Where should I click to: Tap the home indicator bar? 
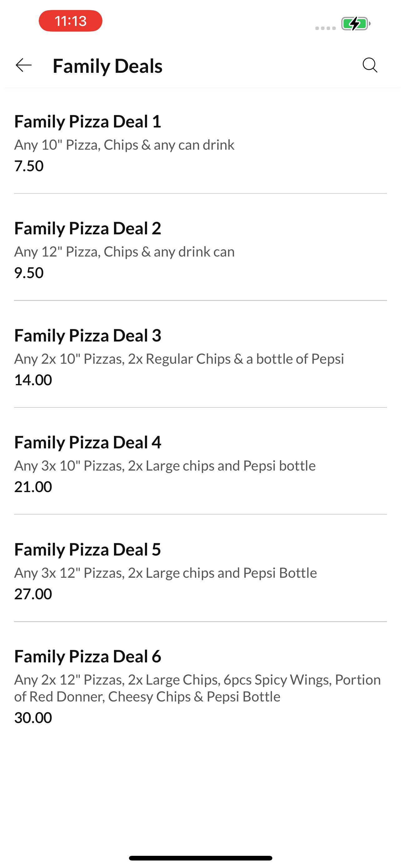coord(200,858)
